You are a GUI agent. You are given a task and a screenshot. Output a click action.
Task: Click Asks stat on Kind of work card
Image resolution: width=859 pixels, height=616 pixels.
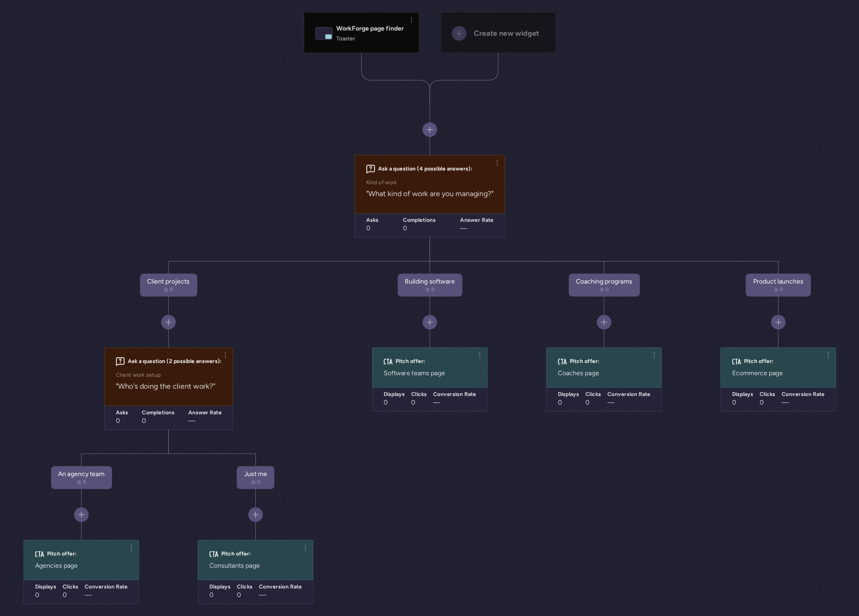372,224
